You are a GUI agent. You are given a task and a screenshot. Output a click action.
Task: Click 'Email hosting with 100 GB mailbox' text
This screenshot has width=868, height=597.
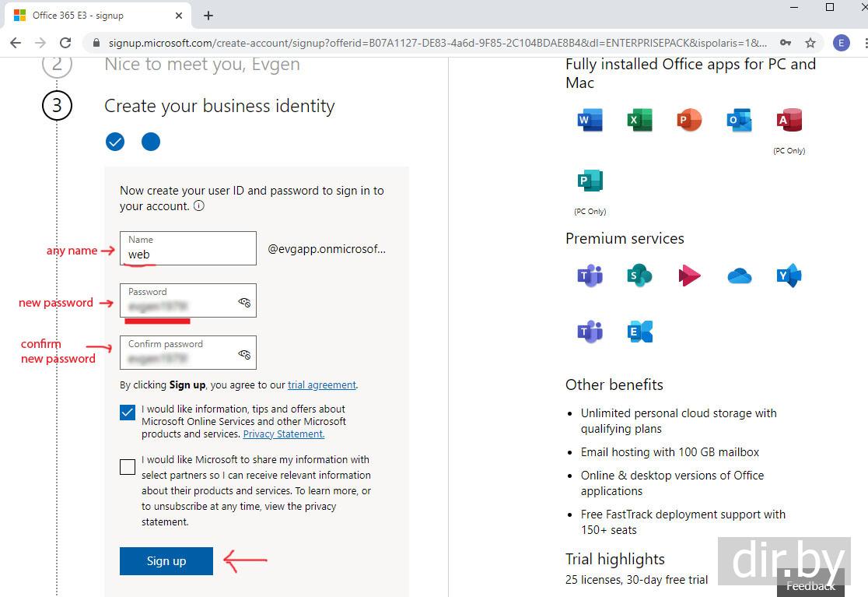pos(670,452)
